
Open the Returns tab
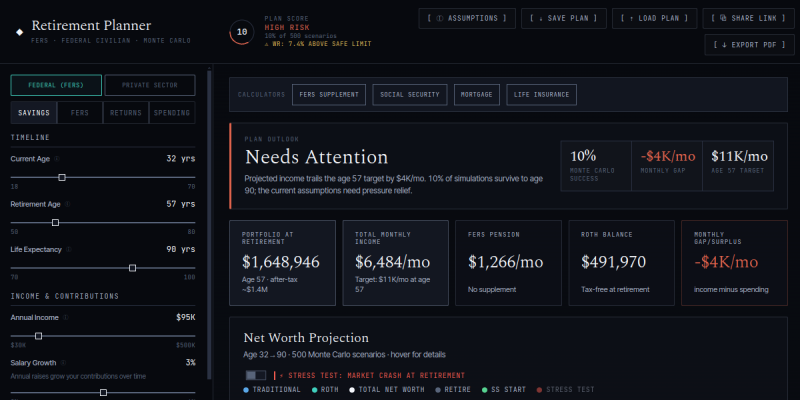126,113
